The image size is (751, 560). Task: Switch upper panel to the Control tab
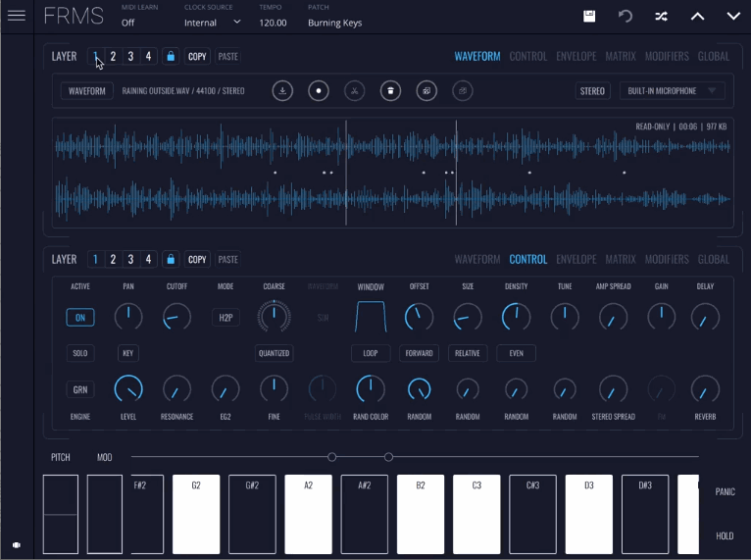(527, 57)
